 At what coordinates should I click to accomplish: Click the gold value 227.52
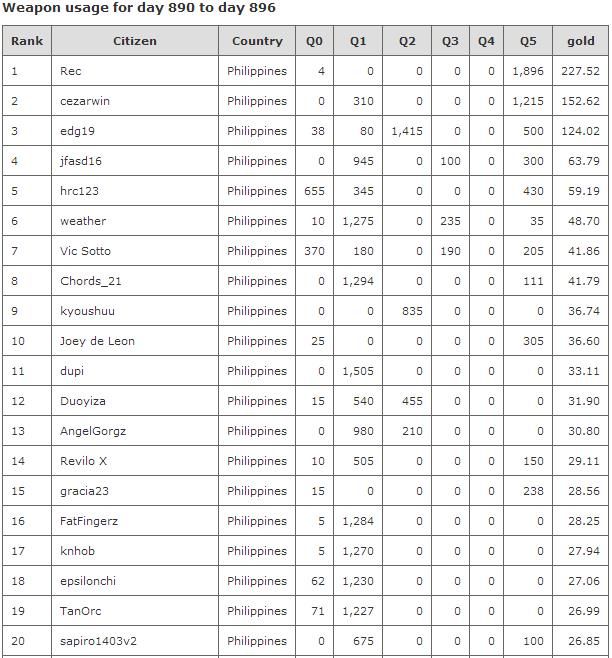coord(581,71)
